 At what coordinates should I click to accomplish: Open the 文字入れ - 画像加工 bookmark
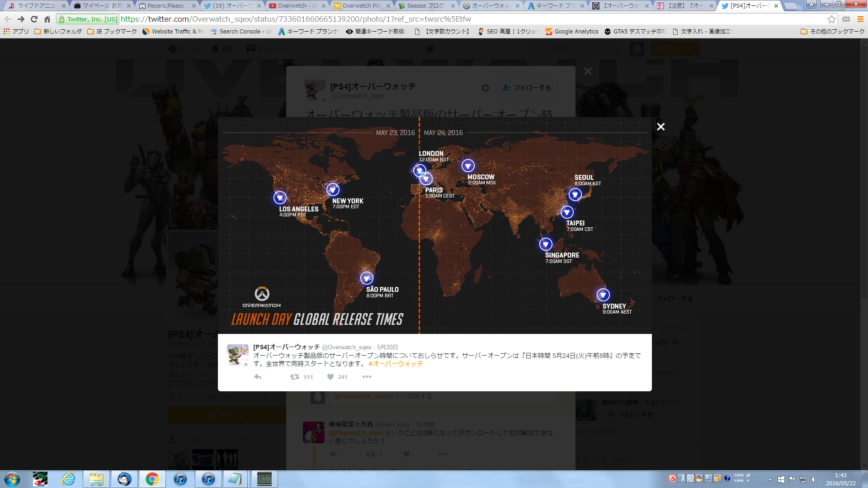point(702,31)
